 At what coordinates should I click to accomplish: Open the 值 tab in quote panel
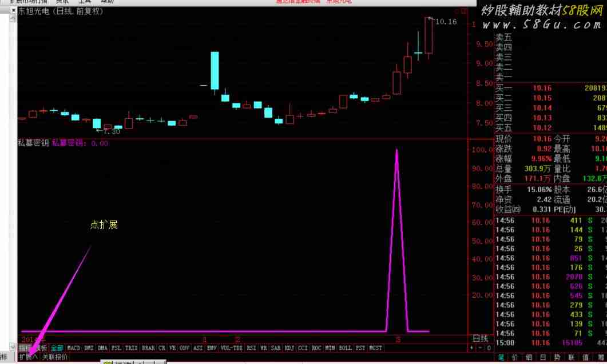pyautogui.click(x=586, y=357)
